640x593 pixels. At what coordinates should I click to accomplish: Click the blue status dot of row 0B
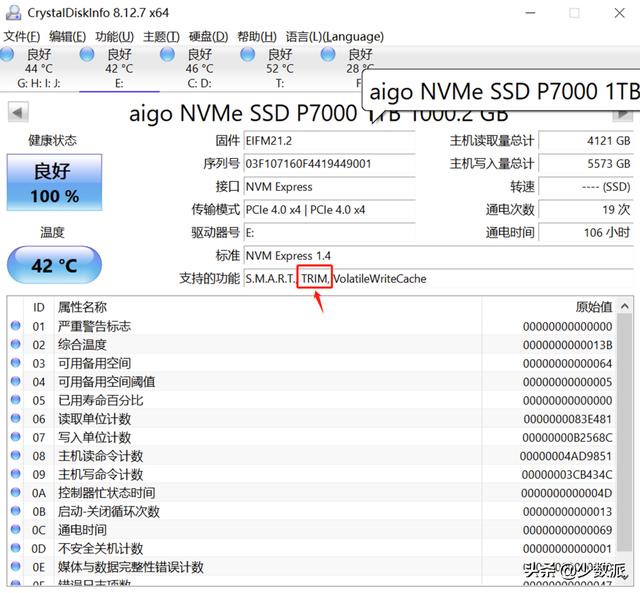16,511
